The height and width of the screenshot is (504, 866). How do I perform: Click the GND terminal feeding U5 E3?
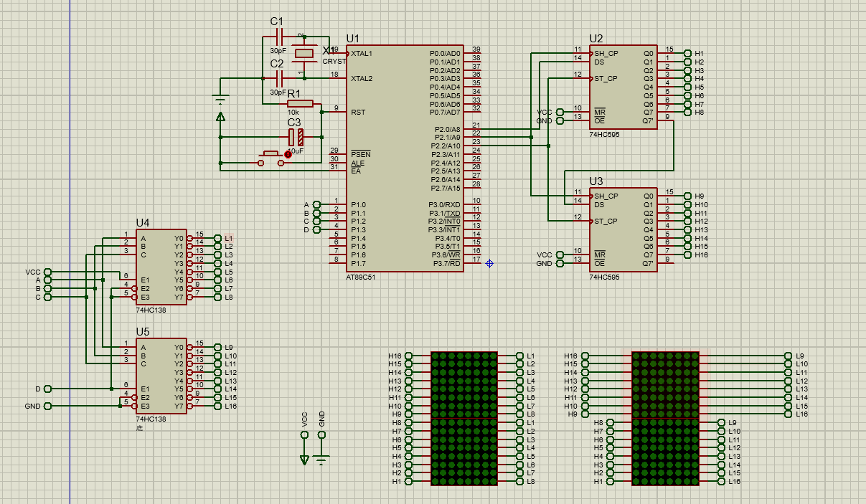point(47,406)
